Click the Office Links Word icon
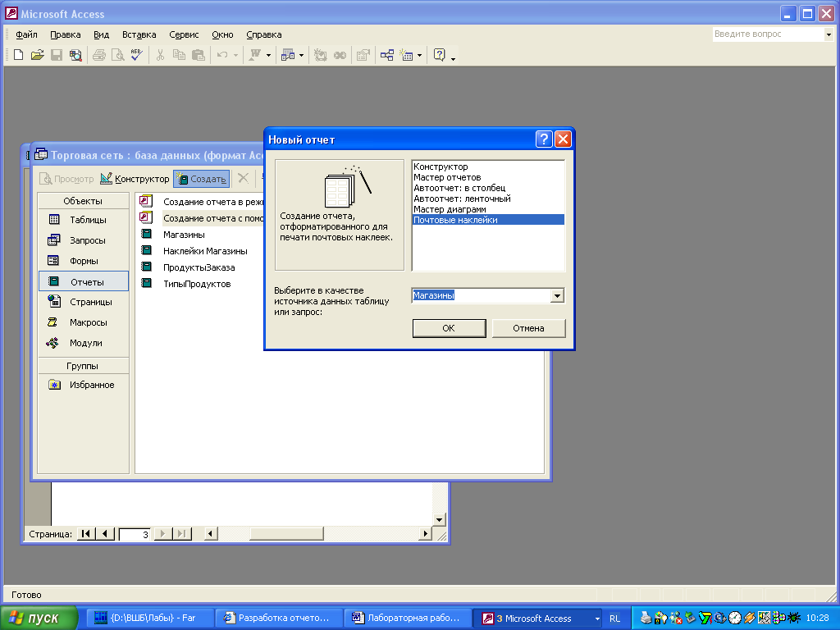Viewport: 840px width, 630px height. pyautogui.click(x=256, y=55)
